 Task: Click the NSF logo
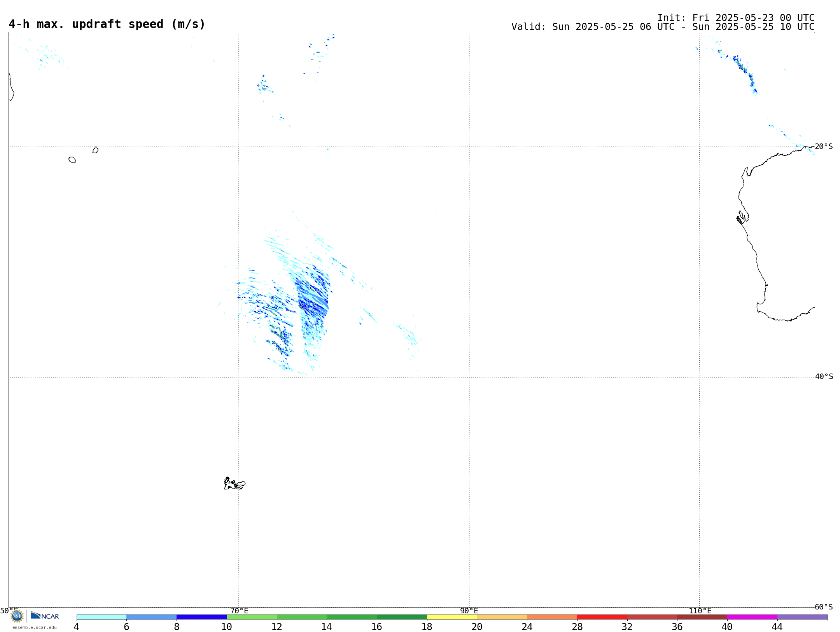click(x=17, y=616)
